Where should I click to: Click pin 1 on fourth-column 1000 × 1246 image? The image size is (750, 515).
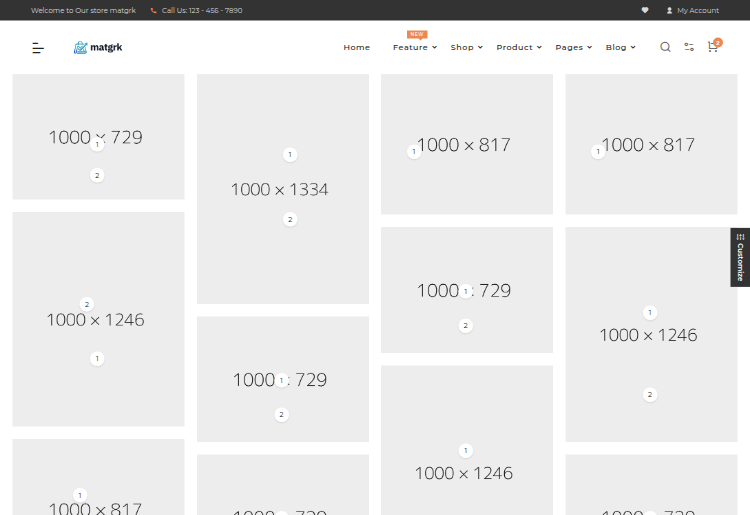pyautogui.click(x=650, y=313)
